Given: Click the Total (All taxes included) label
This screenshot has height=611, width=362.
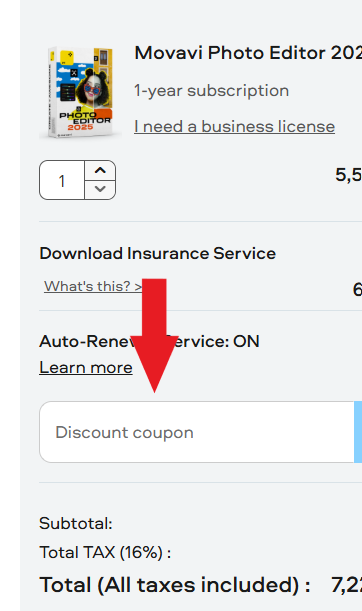Looking at the screenshot, I should 175,585.
